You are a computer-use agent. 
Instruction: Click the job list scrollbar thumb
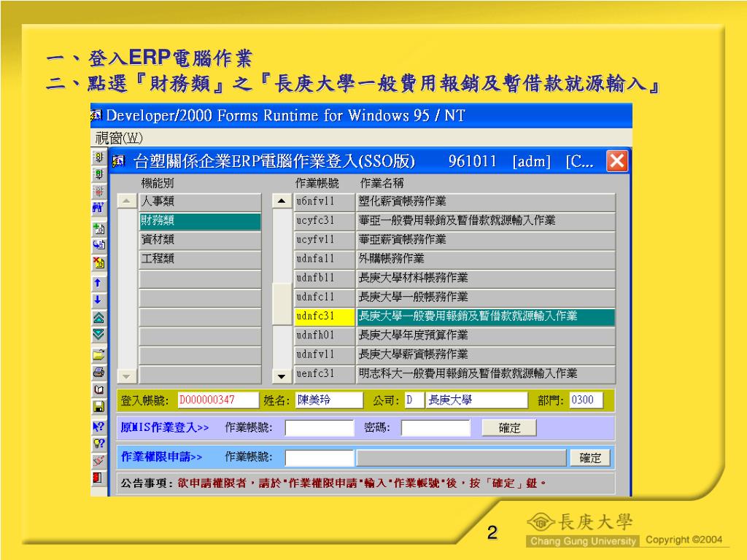coord(282,304)
